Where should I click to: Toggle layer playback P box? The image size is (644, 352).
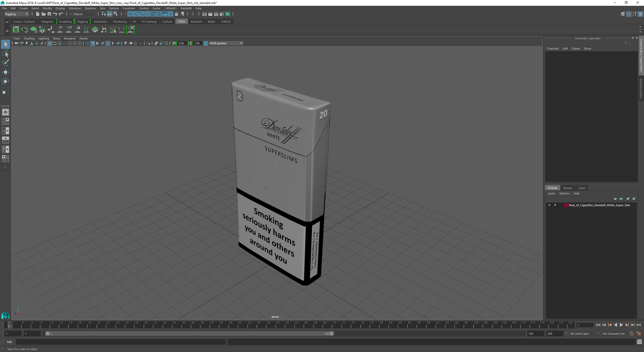click(555, 205)
